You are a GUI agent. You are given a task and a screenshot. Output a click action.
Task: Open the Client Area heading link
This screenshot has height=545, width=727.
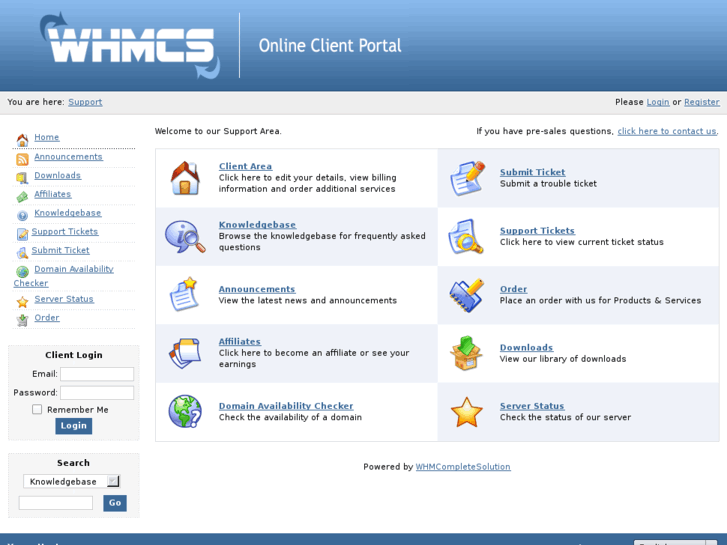[245, 166]
